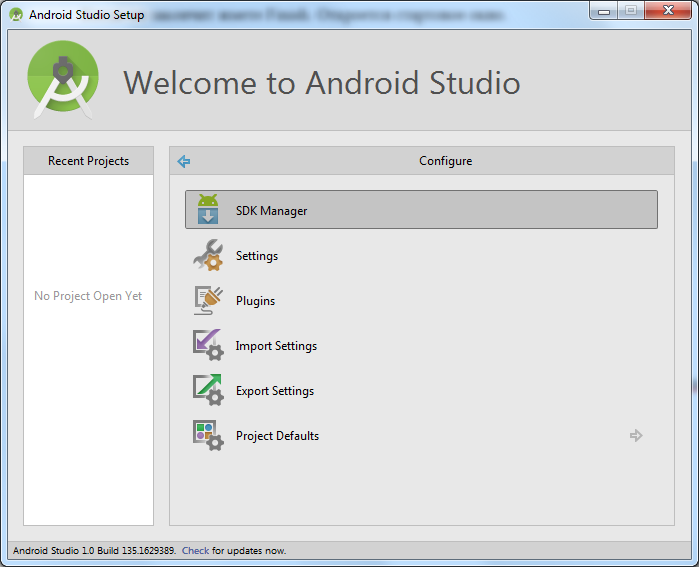Choose the Plugins text label
The image size is (699, 567).
tap(255, 301)
